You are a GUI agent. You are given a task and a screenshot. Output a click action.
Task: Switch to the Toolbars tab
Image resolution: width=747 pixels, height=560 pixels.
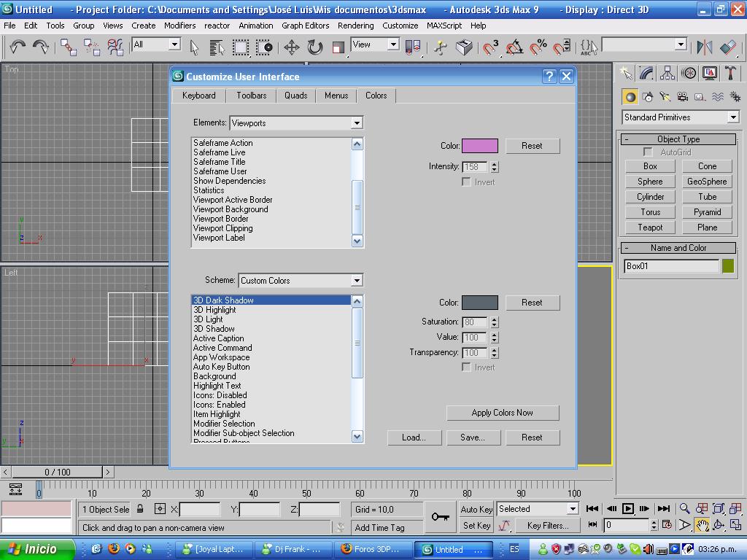[x=252, y=96]
